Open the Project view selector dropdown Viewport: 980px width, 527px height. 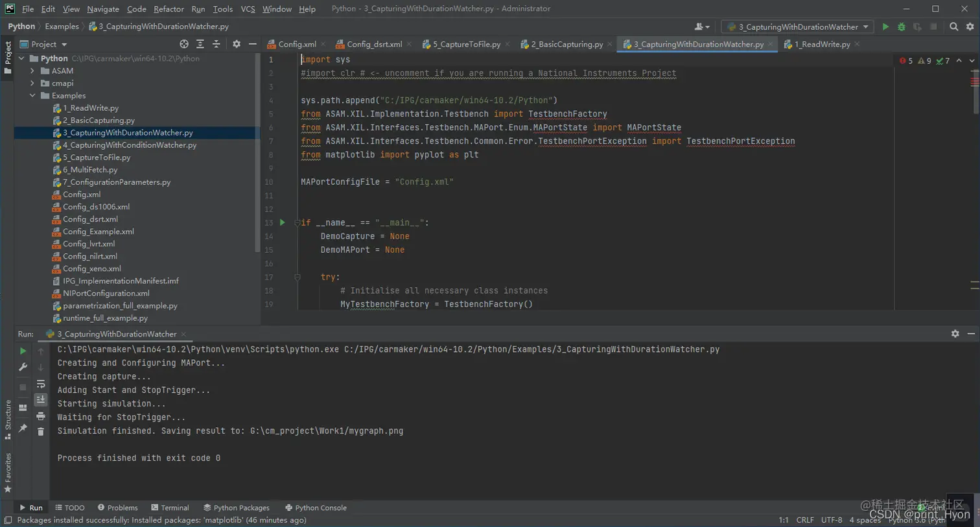tap(43, 44)
